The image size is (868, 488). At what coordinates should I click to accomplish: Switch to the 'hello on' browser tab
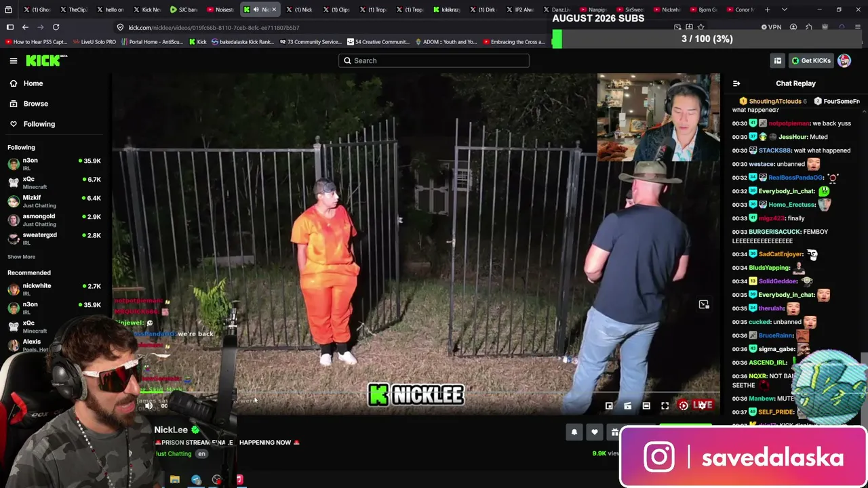(x=110, y=9)
